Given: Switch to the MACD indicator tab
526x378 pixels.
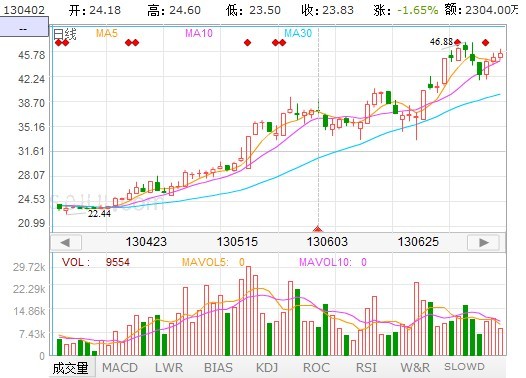Looking at the screenshot, I should [120, 368].
